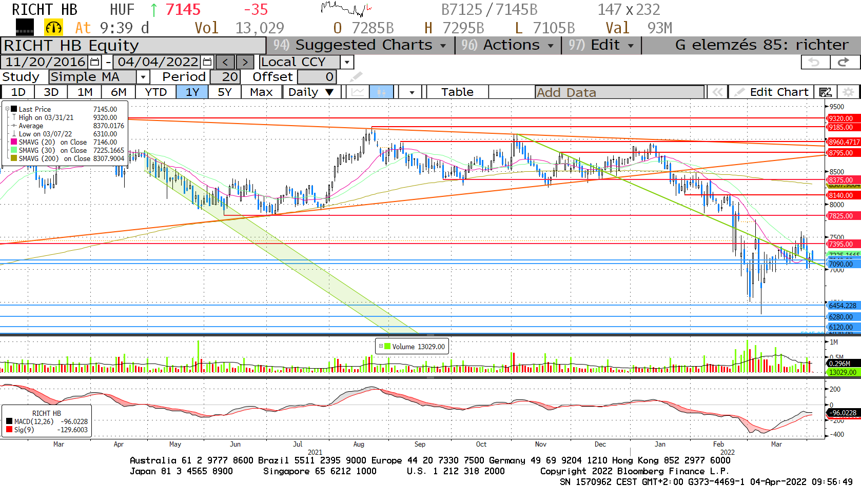Screen dimensions: 861x504
Task: Select 1D time range tab
Action: click(18, 92)
